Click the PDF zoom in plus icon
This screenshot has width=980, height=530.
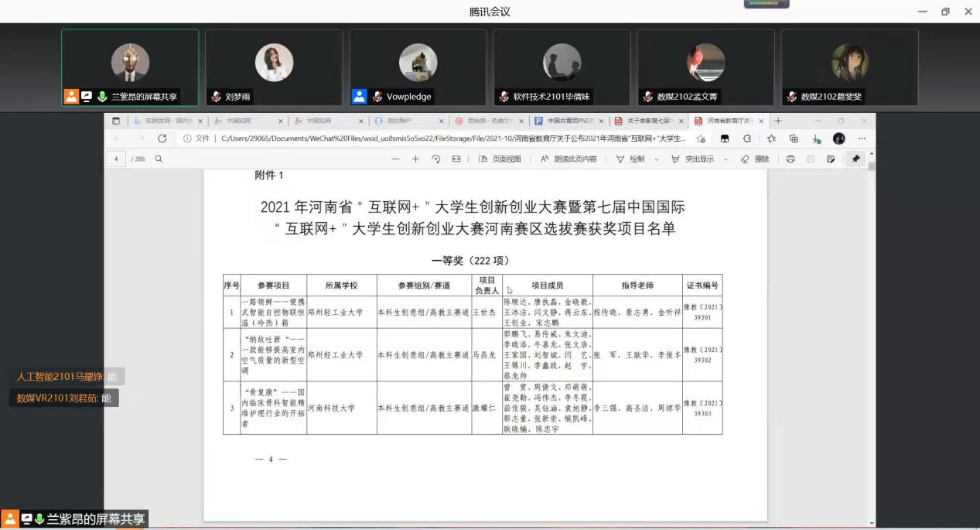click(415, 159)
